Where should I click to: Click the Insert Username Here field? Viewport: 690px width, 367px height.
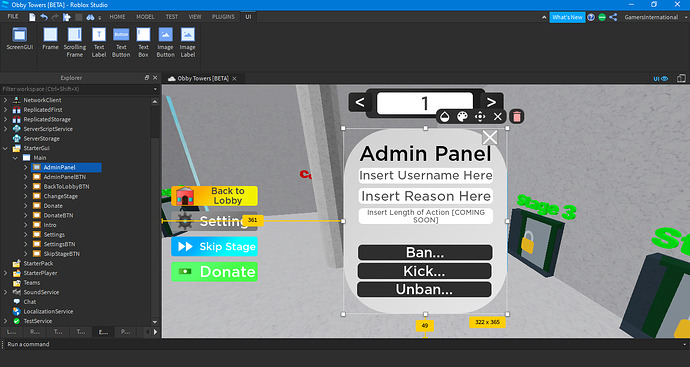(426, 176)
